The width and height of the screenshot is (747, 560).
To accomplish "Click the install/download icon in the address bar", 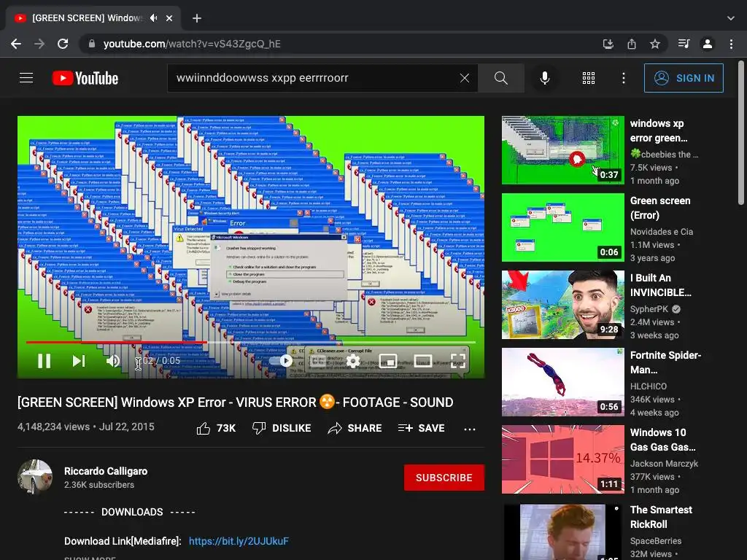I will click(608, 44).
